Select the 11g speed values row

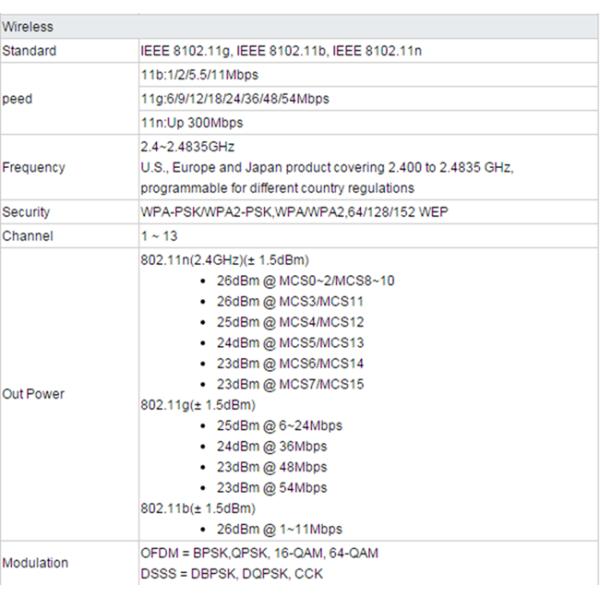click(x=235, y=99)
